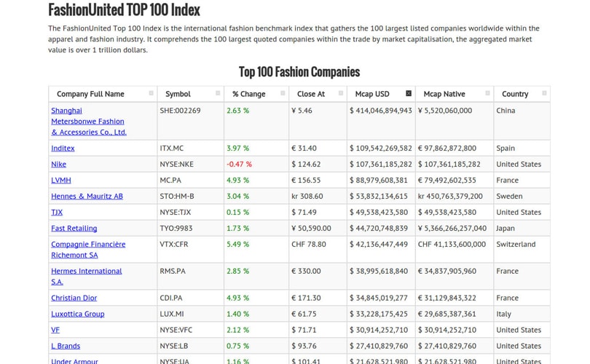590x364 pixels.
Task: Click sort icon in Mcap Native header
Action: coord(487,93)
